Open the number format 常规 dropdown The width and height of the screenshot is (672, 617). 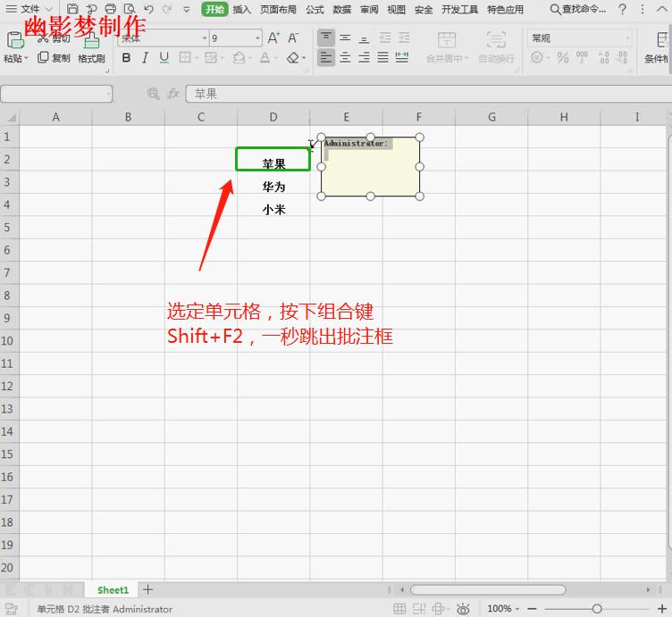click(627, 38)
